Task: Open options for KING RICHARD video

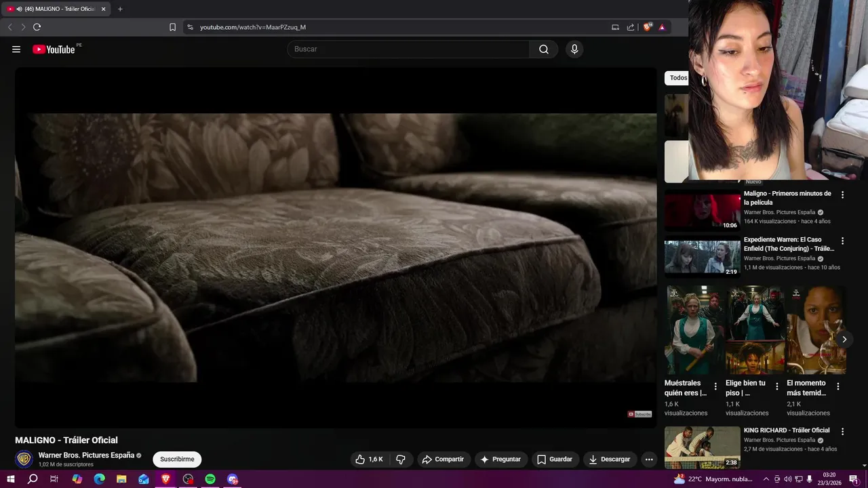Action: tap(843, 431)
